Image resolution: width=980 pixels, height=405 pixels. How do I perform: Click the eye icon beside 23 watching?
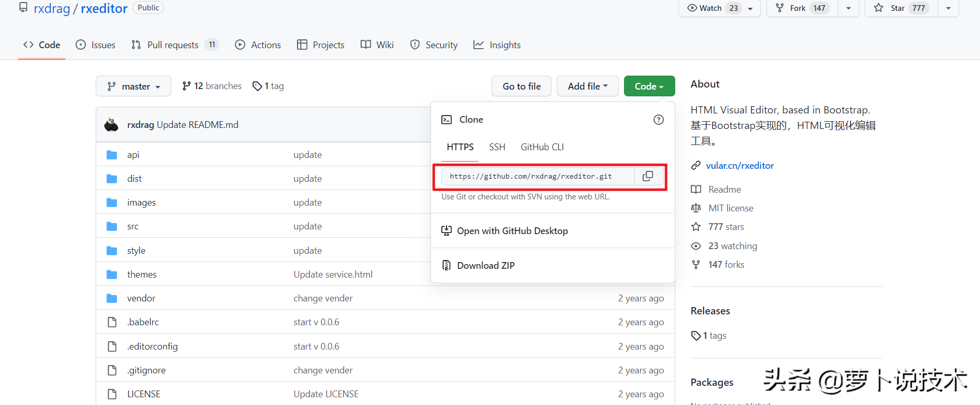tap(696, 246)
